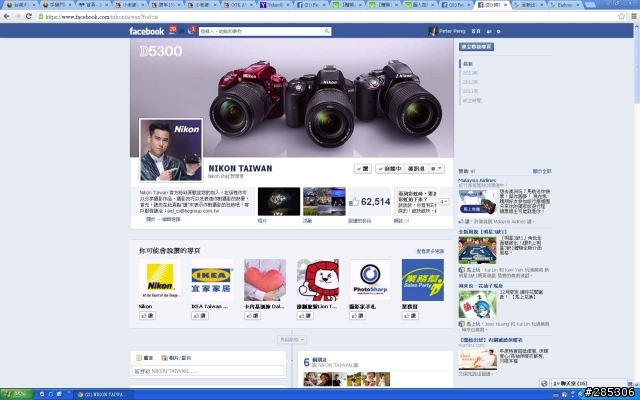Bookmark the page with the star icon
The image size is (640, 400).
click(621, 16)
